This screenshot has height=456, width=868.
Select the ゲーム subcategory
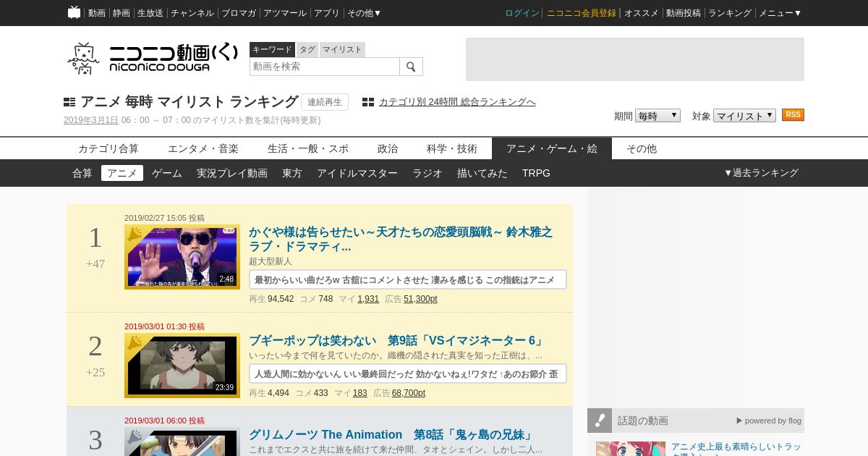click(167, 173)
